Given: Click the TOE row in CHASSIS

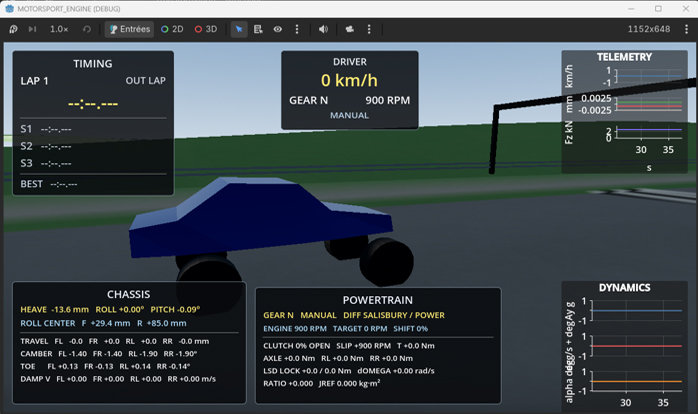Looking at the screenshot, I should 106,366.
